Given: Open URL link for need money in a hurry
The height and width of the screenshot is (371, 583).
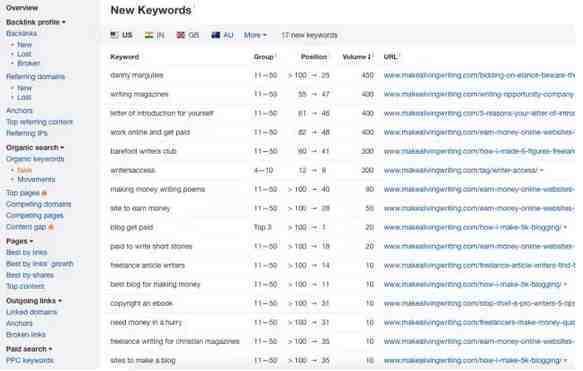Looking at the screenshot, I should click(x=479, y=323).
